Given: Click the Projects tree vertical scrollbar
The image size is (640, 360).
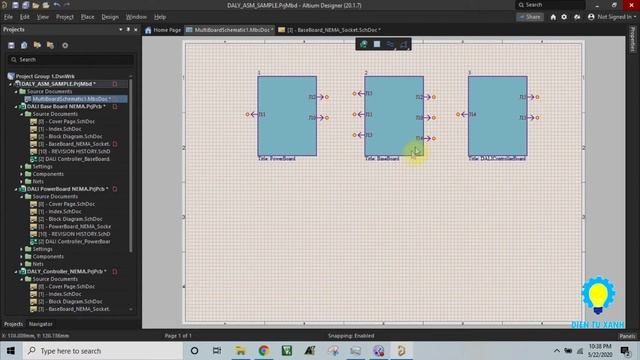Looking at the screenshot, I should pos(131,165).
